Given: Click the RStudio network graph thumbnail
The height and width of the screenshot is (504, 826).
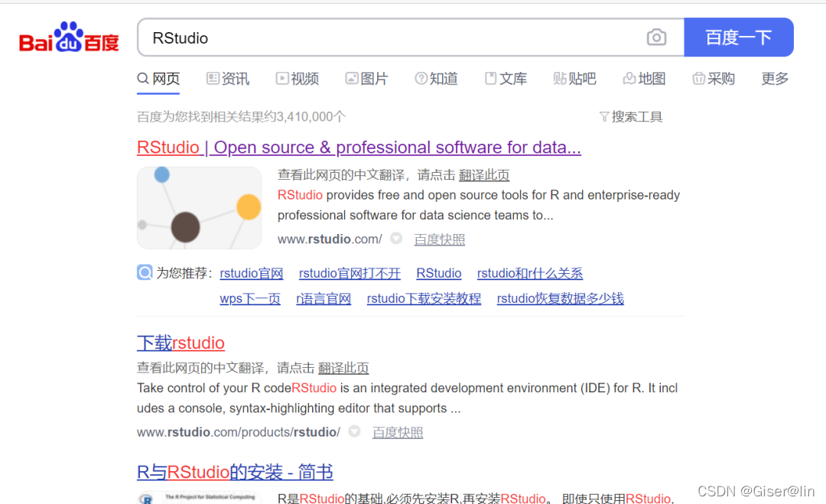Looking at the screenshot, I should (199, 207).
